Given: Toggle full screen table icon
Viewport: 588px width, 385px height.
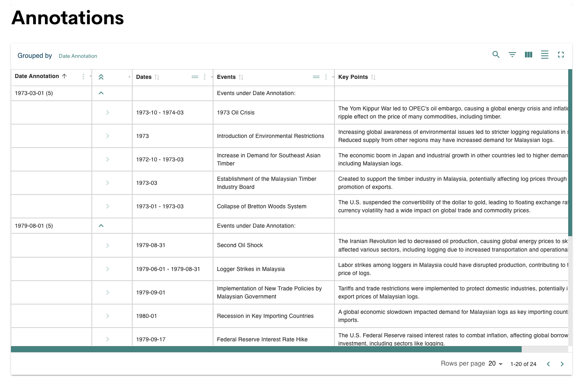Looking at the screenshot, I should click(x=561, y=55).
